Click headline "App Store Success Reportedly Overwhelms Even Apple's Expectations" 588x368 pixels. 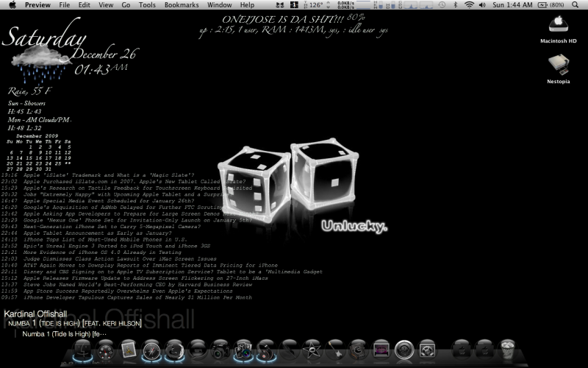coord(128,291)
